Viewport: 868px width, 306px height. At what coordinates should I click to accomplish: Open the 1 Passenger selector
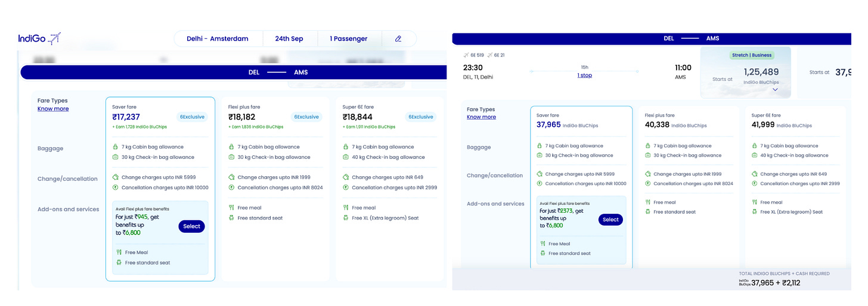(x=349, y=39)
